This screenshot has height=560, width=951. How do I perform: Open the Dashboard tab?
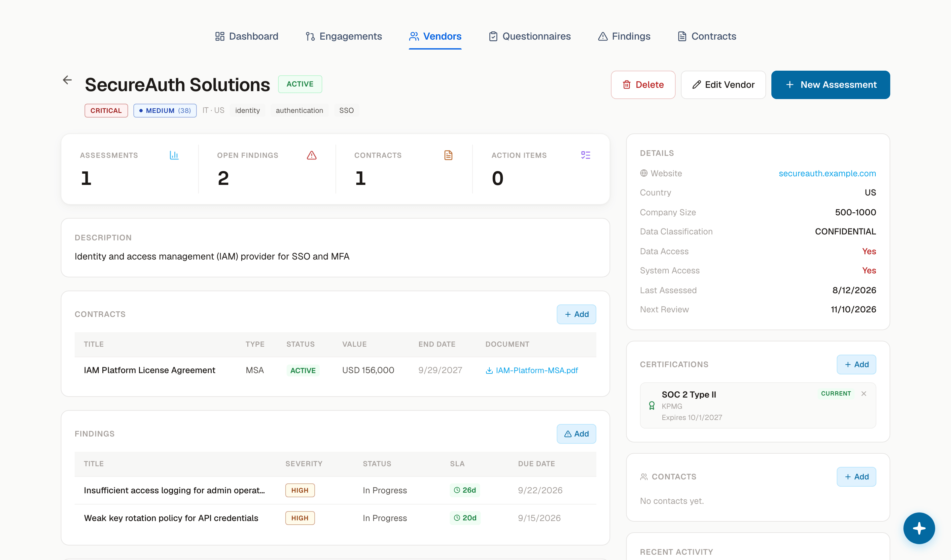click(x=246, y=36)
